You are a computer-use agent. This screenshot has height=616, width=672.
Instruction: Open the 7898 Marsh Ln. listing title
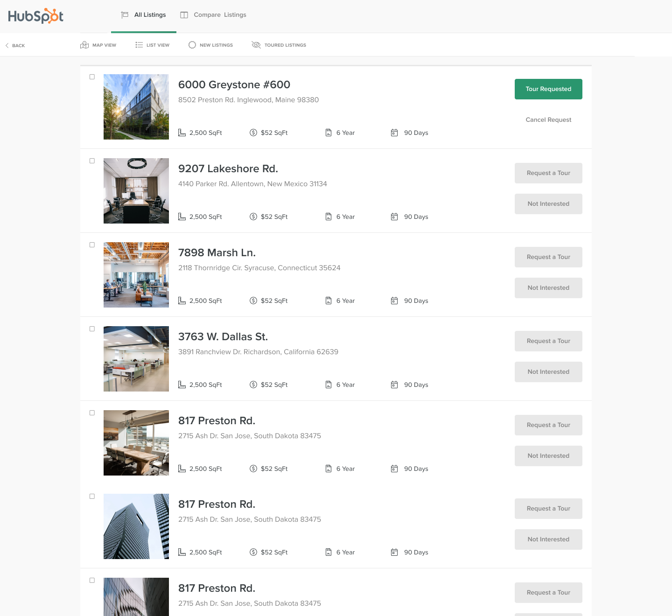click(217, 252)
